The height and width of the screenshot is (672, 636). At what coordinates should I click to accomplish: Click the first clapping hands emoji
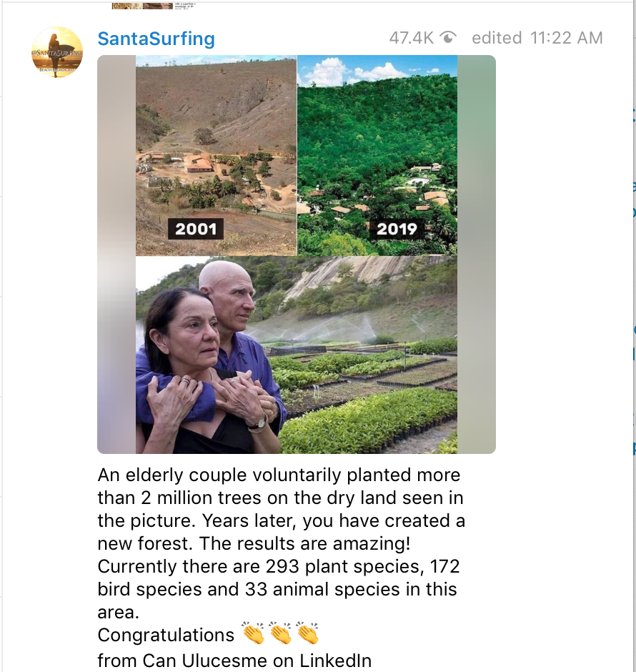click(x=253, y=634)
